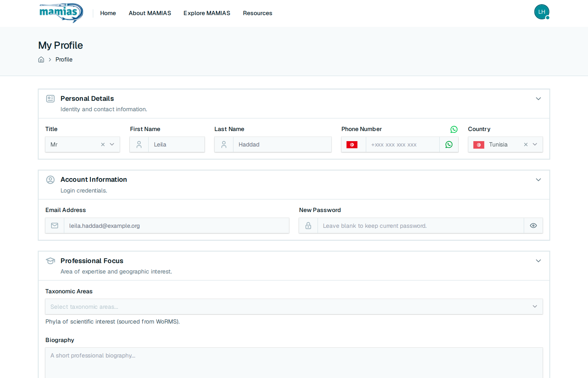
Task: Collapse the Professional Focus section
Action: click(538, 261)
